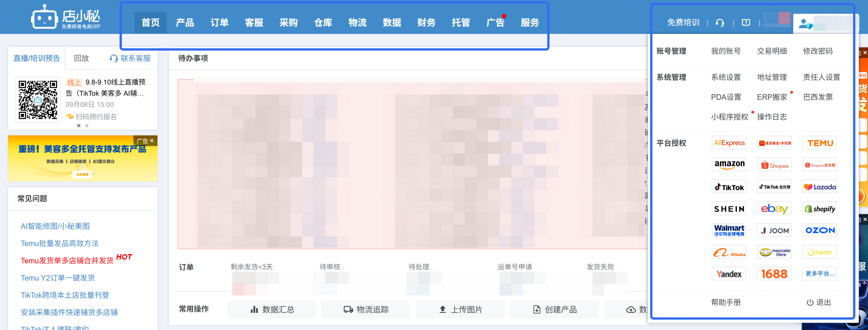Click the 1688 platform logo
The height and width of the screenshot is (330, 868).
click(x=774, y=274)
